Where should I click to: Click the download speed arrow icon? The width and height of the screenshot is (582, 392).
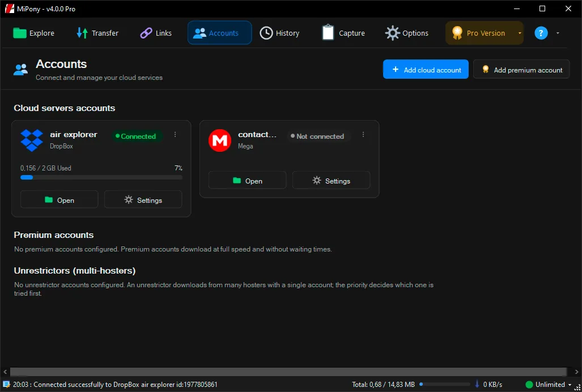[477, 385]
